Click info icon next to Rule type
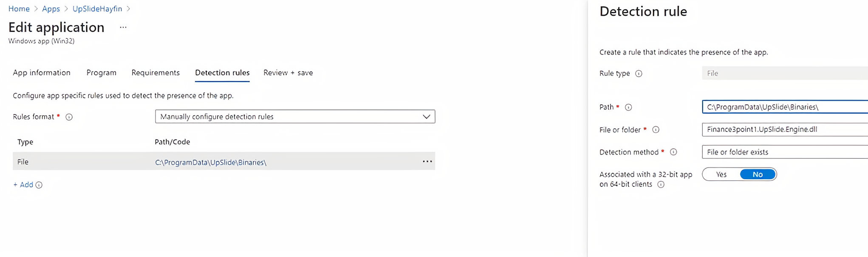The width and height of the screenshot is (868, 257). [639, 74]
